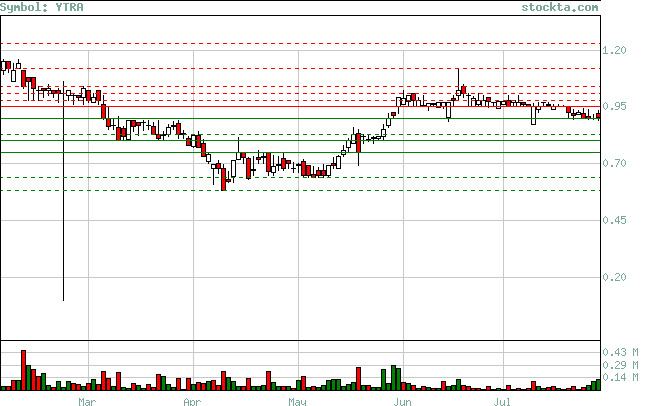Click the 0.95 price axis label
This screenshot has height=406, width=655.
pos(614,106)
